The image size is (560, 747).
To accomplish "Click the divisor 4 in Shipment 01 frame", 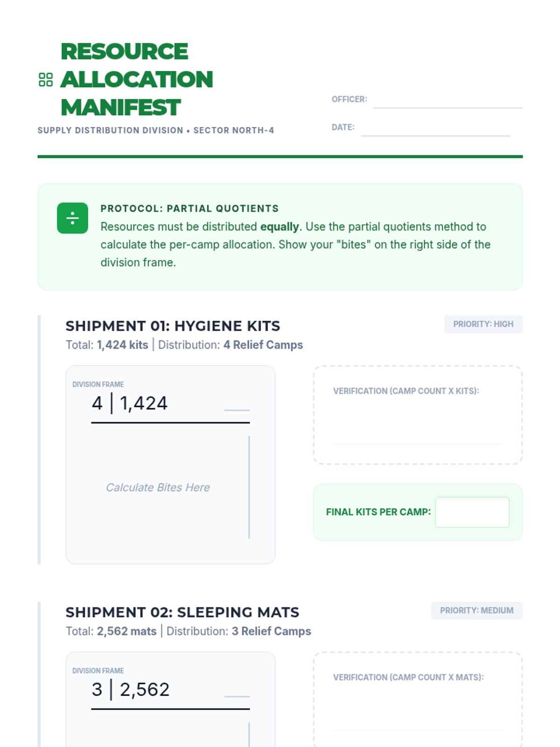I will 97,403.
